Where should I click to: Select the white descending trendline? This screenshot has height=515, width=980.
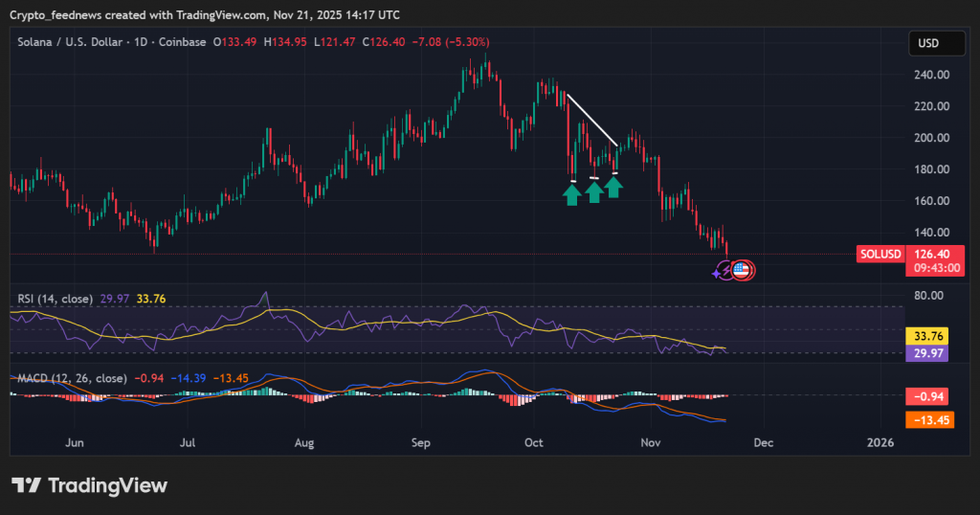click(591, 119)
